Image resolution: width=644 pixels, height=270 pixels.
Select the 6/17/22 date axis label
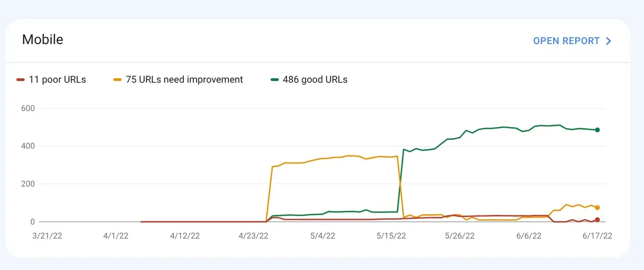click(x=597, y=236)
